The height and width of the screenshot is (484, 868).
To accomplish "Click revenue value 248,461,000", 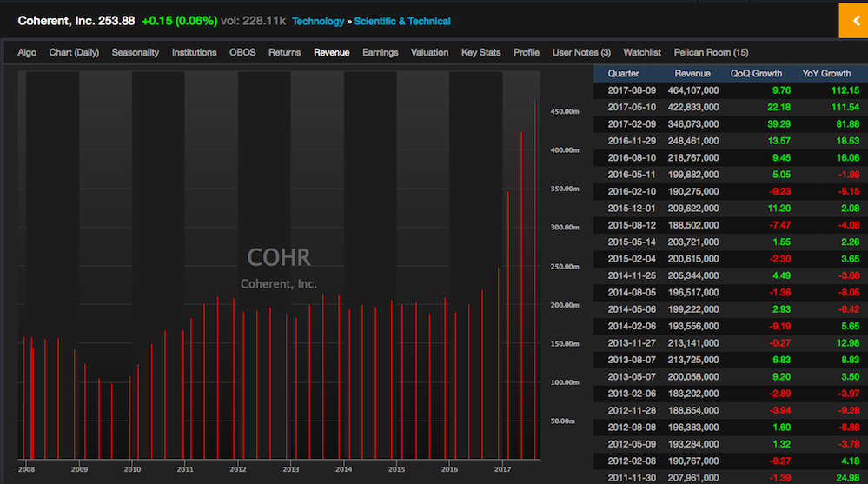I will (x=693, y=142).
